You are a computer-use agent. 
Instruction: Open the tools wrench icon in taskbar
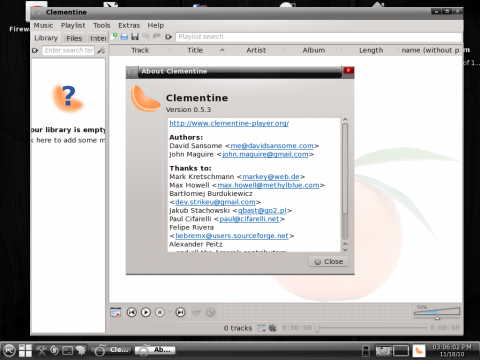click(x=42, y=350)
